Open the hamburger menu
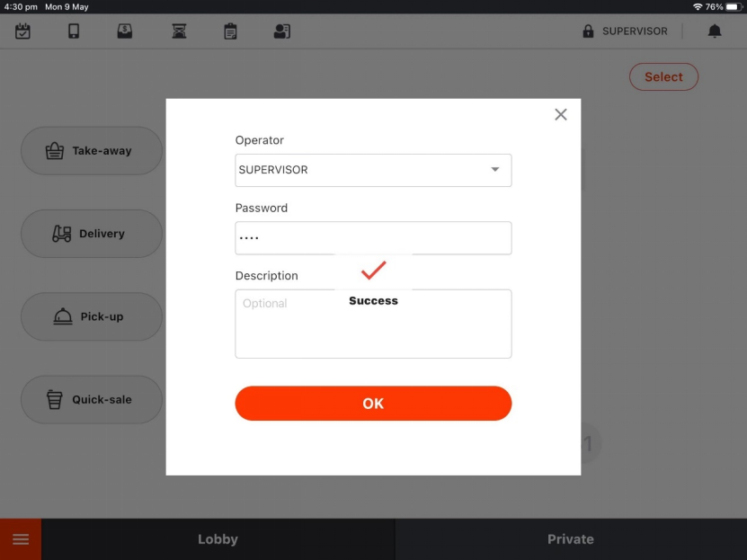 (x=21, y=539)
